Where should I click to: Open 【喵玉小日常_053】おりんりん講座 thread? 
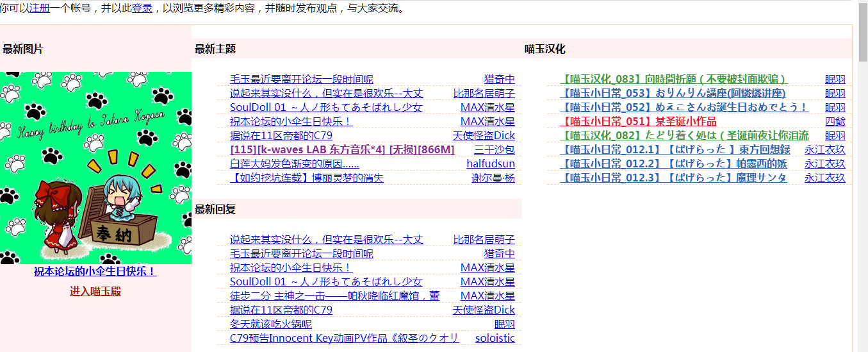coord(673,94)
